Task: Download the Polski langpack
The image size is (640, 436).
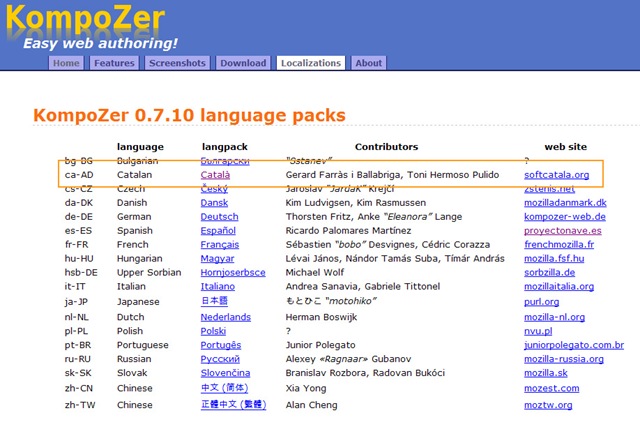Action: (x=213, y=331)
